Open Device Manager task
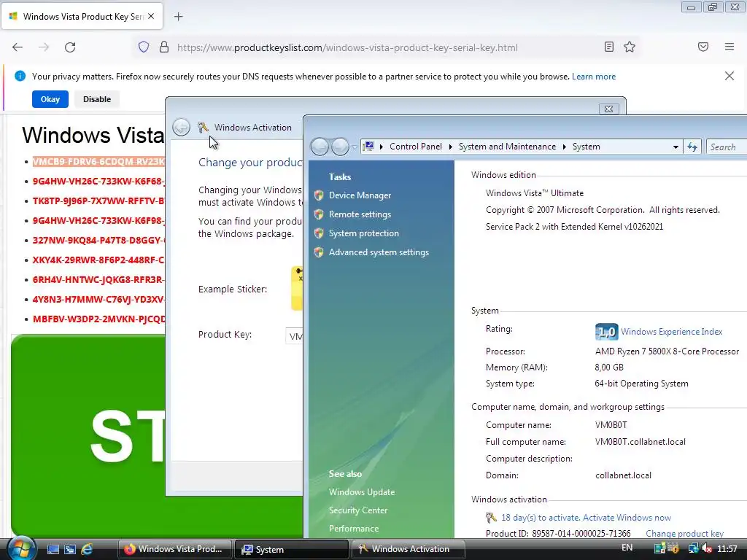747x560 pixels. 360,195
